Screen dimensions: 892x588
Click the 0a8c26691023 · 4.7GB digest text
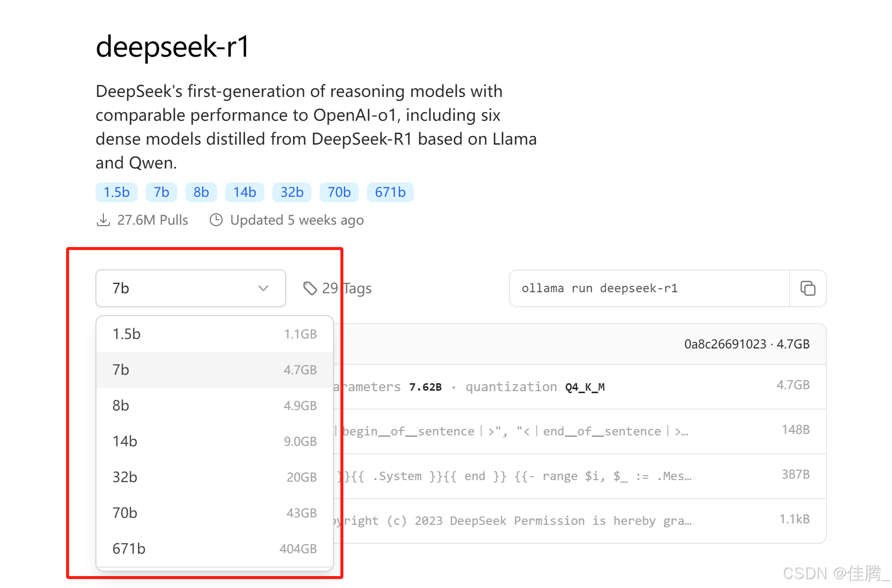tap(746, 344)
